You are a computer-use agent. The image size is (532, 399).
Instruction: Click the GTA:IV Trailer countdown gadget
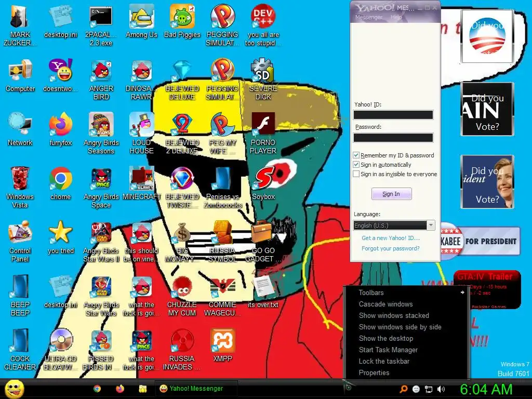click(487, 289)
